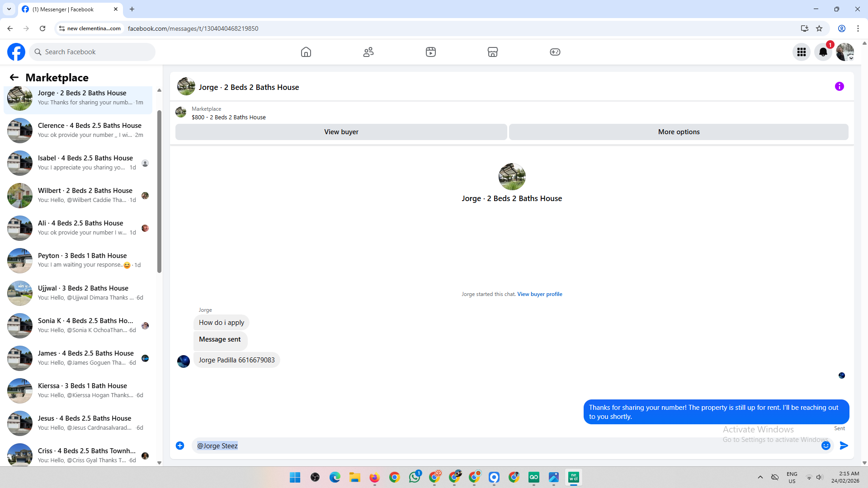Open account profile dropdown avatar
Viewport: 868px width, 488px height.
point(845,52)
